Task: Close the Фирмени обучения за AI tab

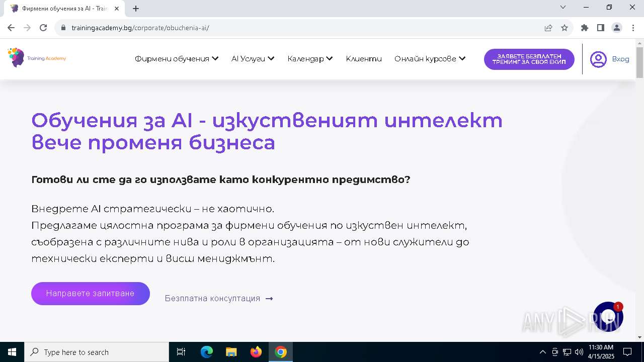Action: (x=117, y=9)
